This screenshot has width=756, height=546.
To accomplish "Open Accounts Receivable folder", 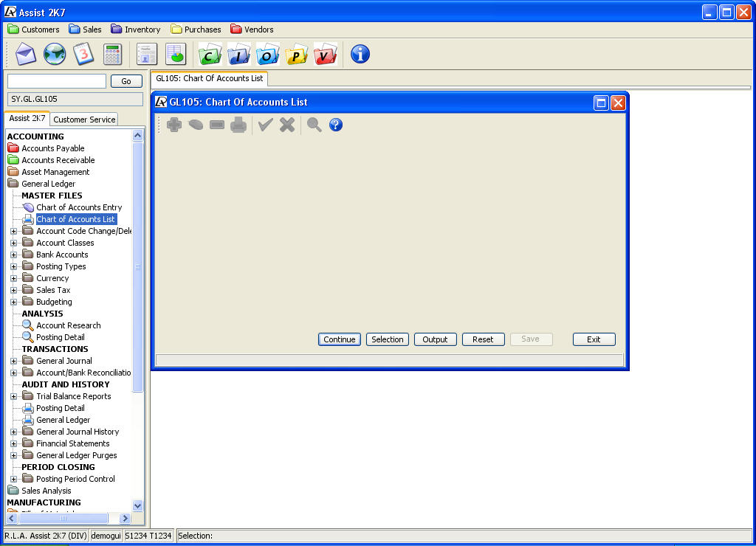I will click(x=52, y=160).
